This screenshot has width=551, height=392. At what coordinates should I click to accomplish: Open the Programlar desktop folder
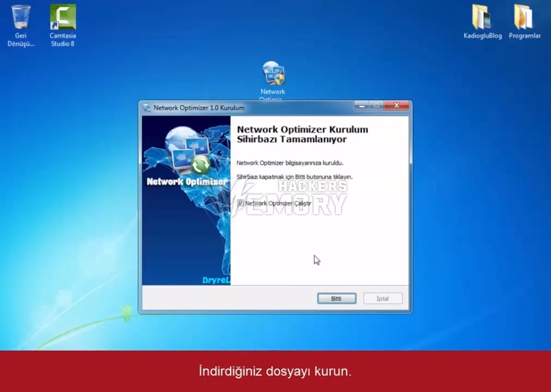pos(524,22)
